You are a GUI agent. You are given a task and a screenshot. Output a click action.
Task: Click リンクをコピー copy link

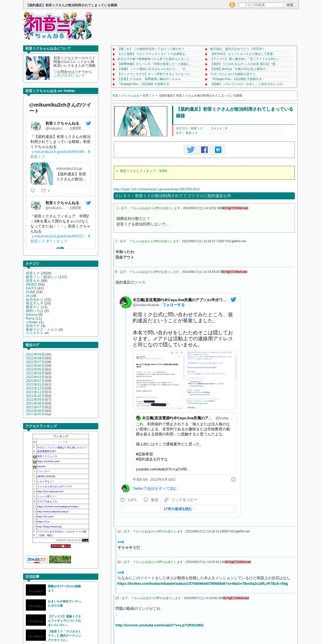click(x=181, y=500)
